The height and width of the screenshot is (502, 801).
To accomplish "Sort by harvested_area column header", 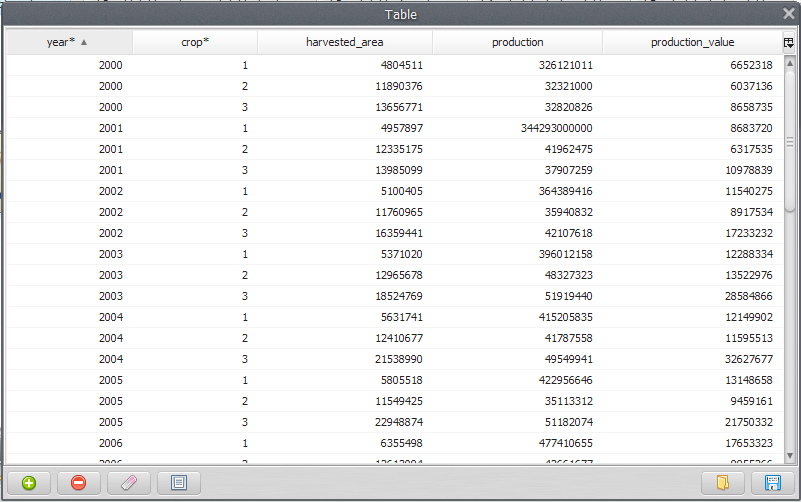I will (x=344, y=42).
